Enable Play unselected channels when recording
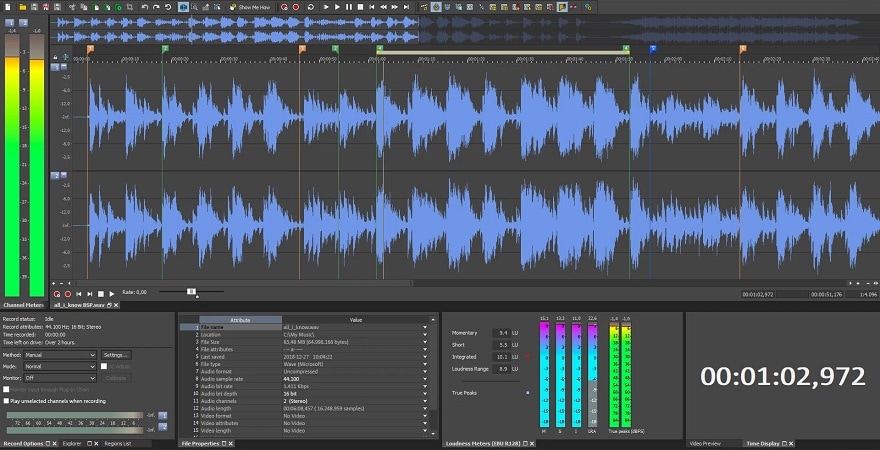The image size is (880, 450). pyautogui.click(x=6, y=401)
